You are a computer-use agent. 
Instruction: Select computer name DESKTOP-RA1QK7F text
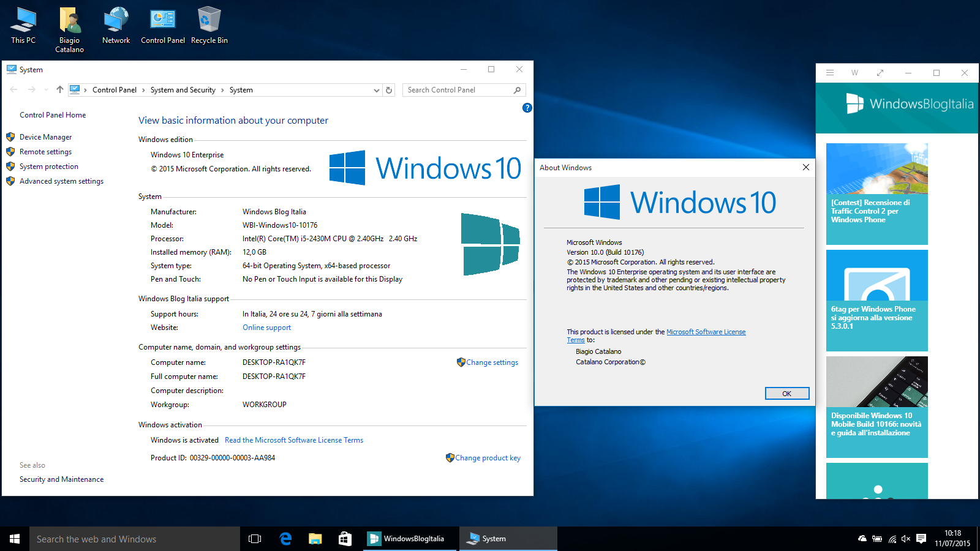[x=274, y=362]
